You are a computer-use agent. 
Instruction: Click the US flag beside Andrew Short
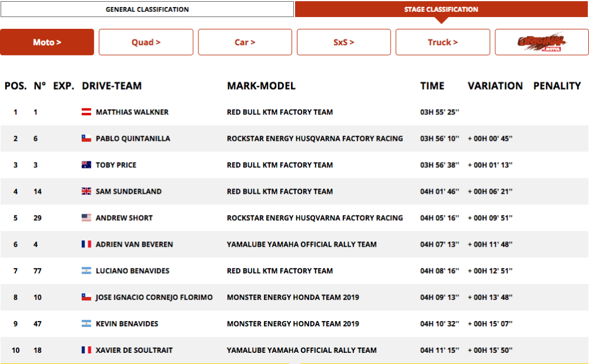click(x=87, y=218)
